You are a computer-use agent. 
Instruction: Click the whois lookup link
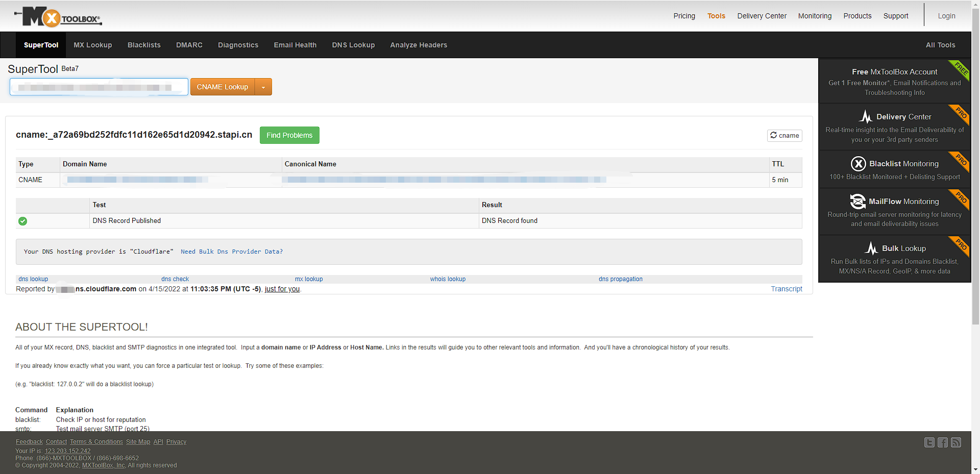[x=448, y=279]
